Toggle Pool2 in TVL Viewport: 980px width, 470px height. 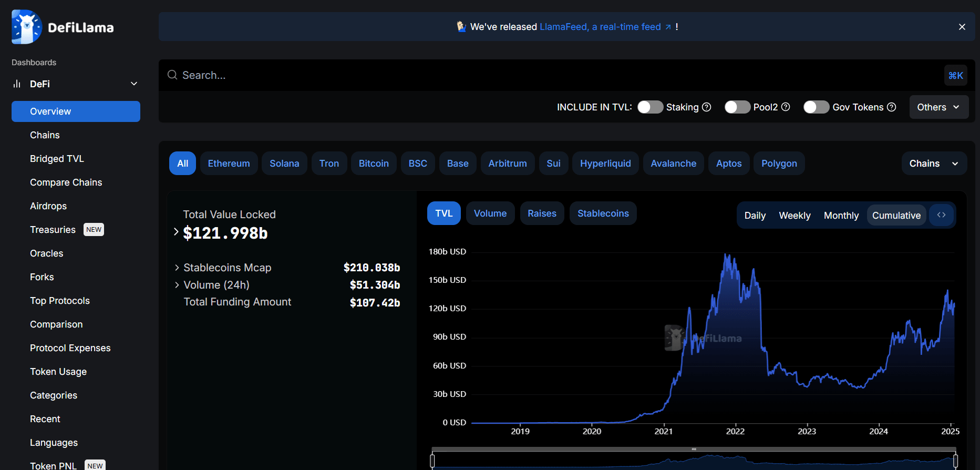click(738, 107)
